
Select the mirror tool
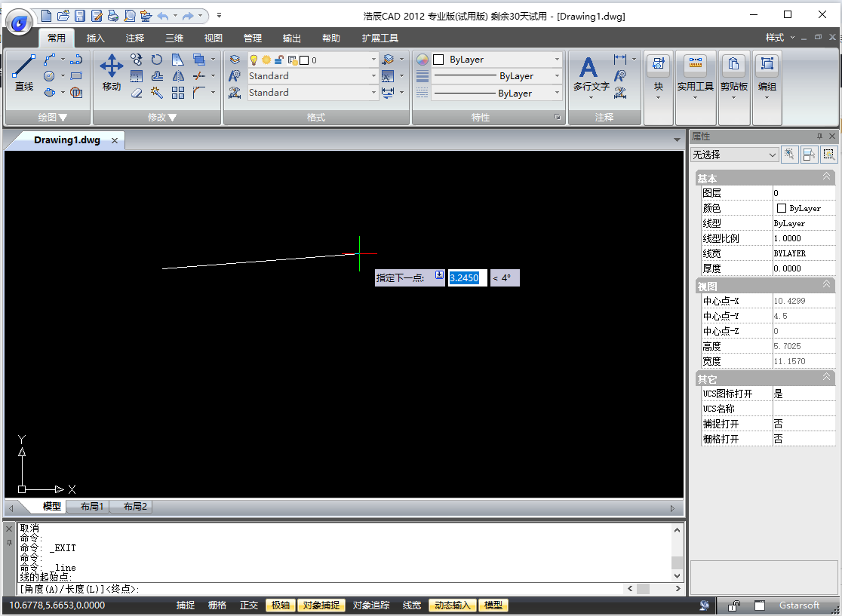pyautogui.click(x=178, y=76)
